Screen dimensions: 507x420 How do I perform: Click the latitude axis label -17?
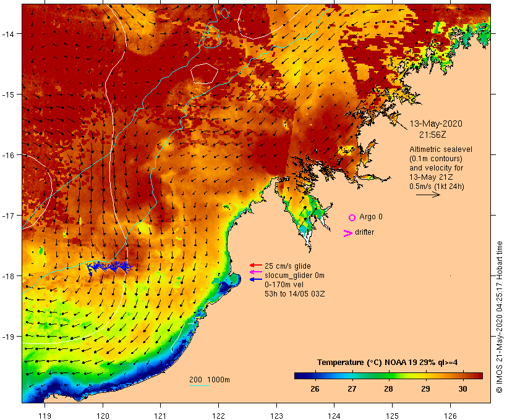pyautogui.click(x=8, y=215)
